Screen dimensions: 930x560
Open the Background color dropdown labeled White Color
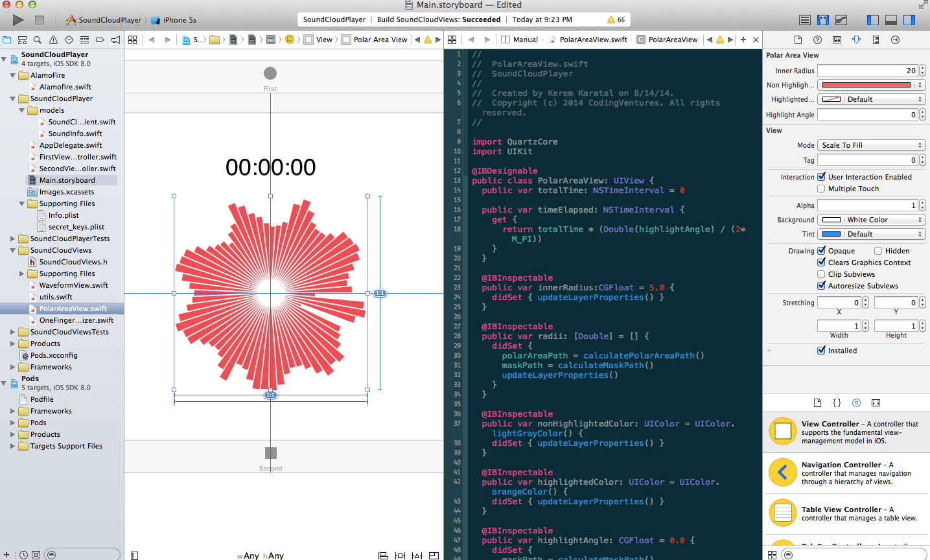pyautogui.click(x=871, y=219)
